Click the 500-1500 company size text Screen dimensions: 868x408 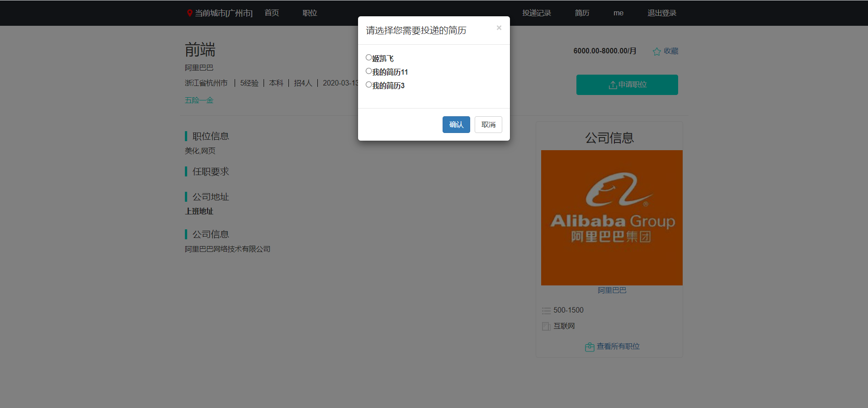coord(568,310)
